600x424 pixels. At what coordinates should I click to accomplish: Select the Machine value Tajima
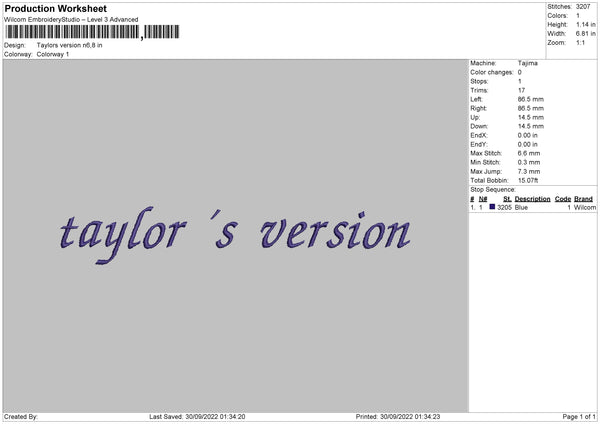(x=528, y=63)
